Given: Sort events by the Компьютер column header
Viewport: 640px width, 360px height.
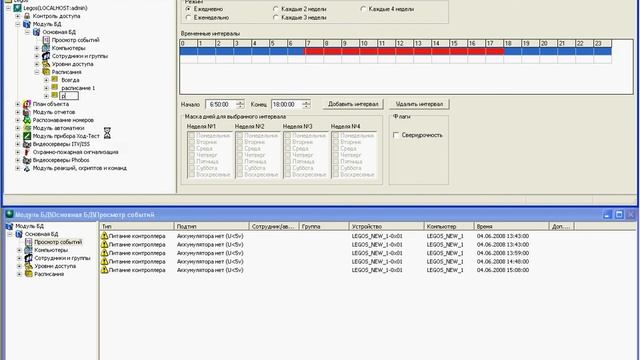Looking at the screenshot, I should click(449, 226).
